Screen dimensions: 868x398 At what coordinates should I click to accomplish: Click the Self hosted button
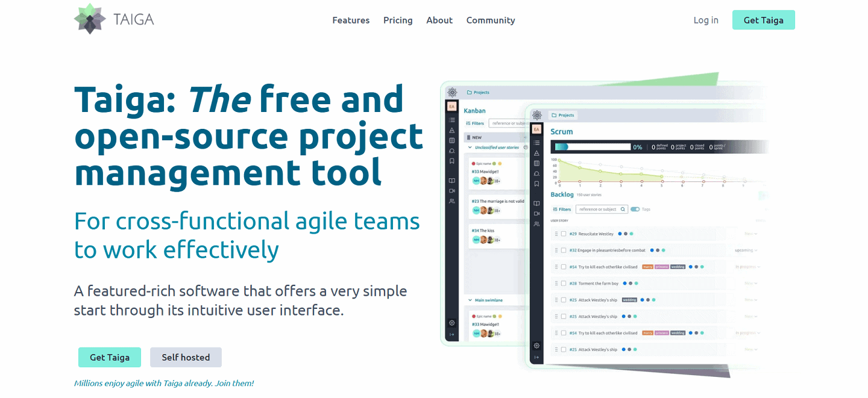[186, 357]
